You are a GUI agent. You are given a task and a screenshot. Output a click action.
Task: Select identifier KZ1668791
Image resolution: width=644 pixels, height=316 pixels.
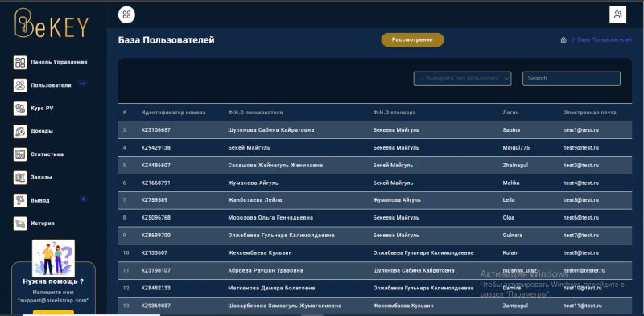pos(155,183)
